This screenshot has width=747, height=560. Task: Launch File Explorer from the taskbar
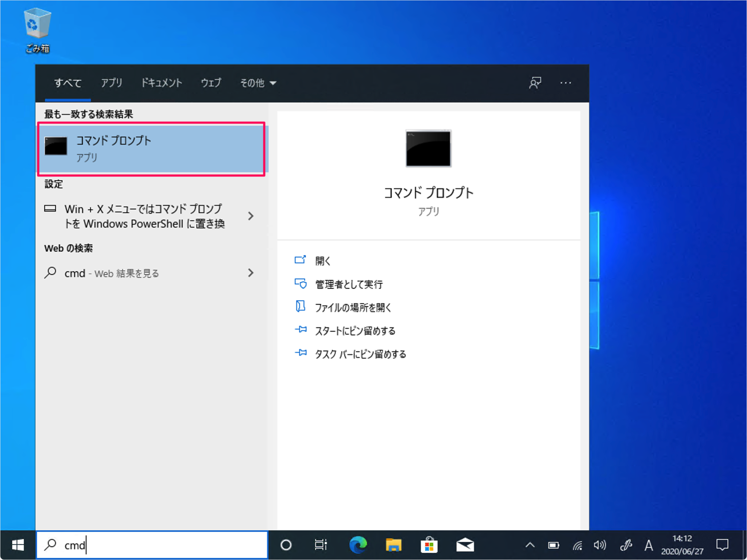(x=394, y=545)
